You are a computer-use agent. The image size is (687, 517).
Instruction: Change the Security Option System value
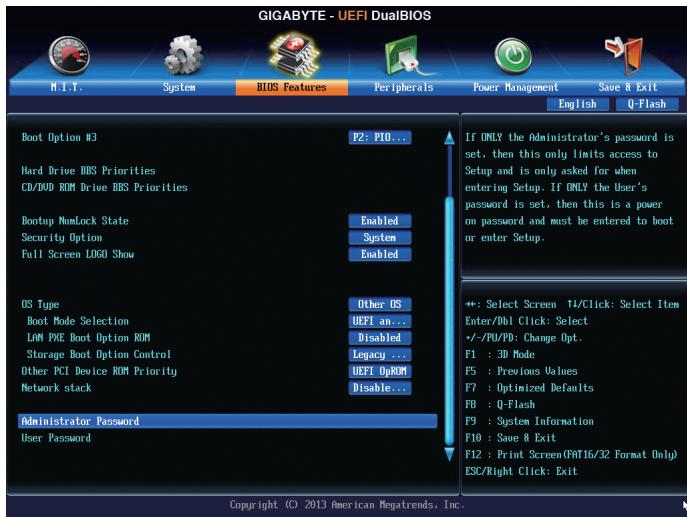click(380, 237)
